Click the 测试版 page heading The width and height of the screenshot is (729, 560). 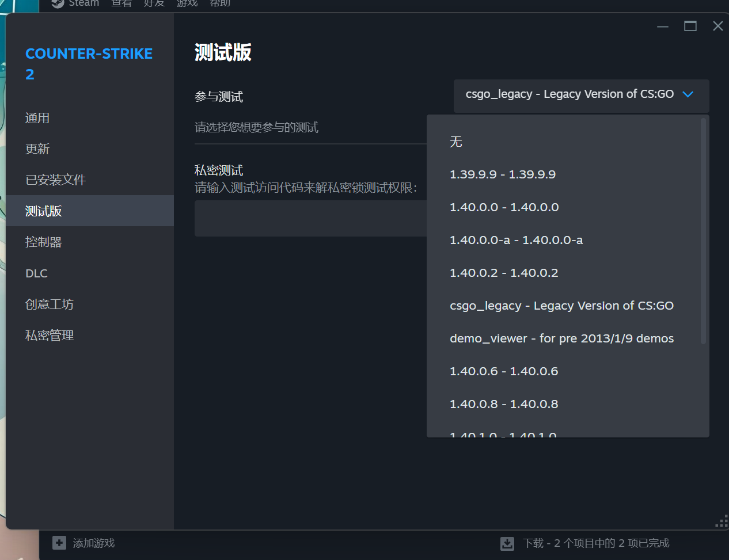223,52
